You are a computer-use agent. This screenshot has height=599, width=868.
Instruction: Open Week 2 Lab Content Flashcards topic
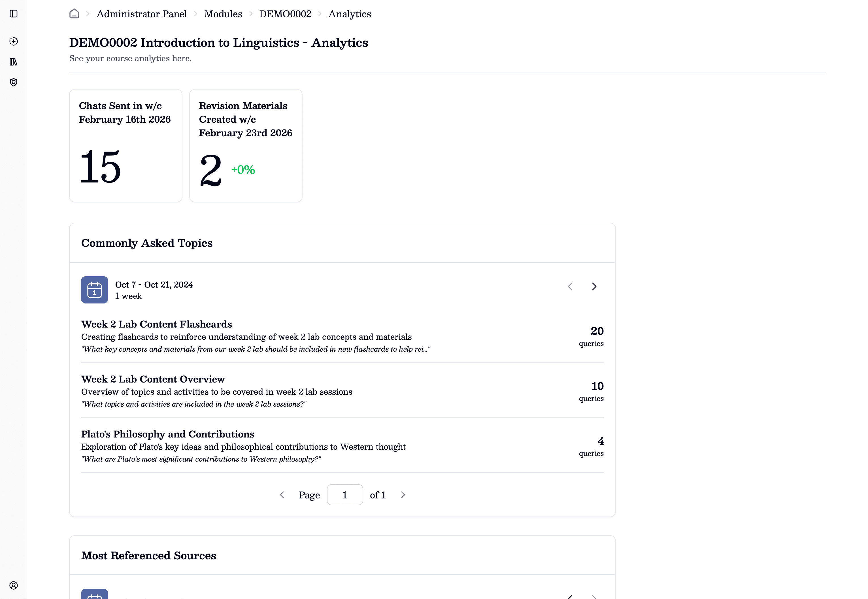156,324
